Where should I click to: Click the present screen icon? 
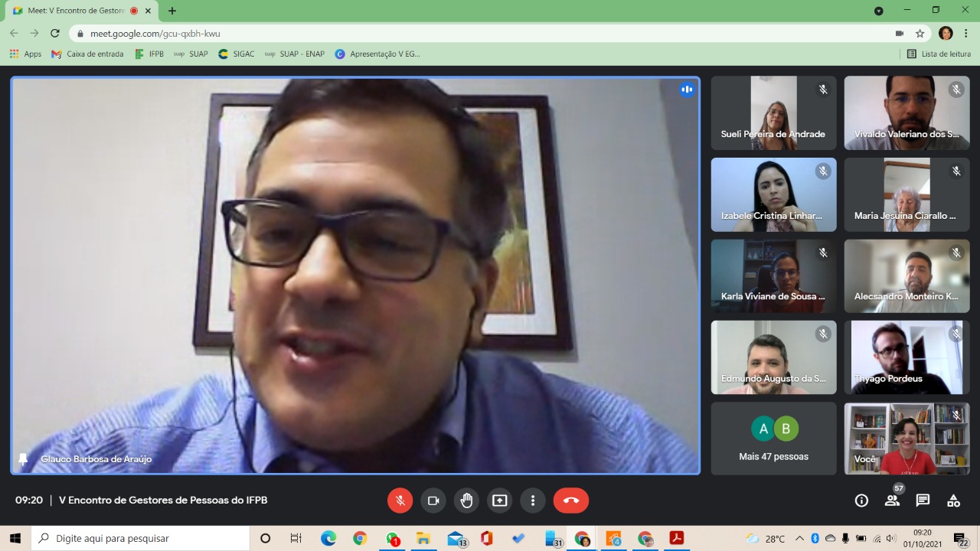tap(499, 500)
